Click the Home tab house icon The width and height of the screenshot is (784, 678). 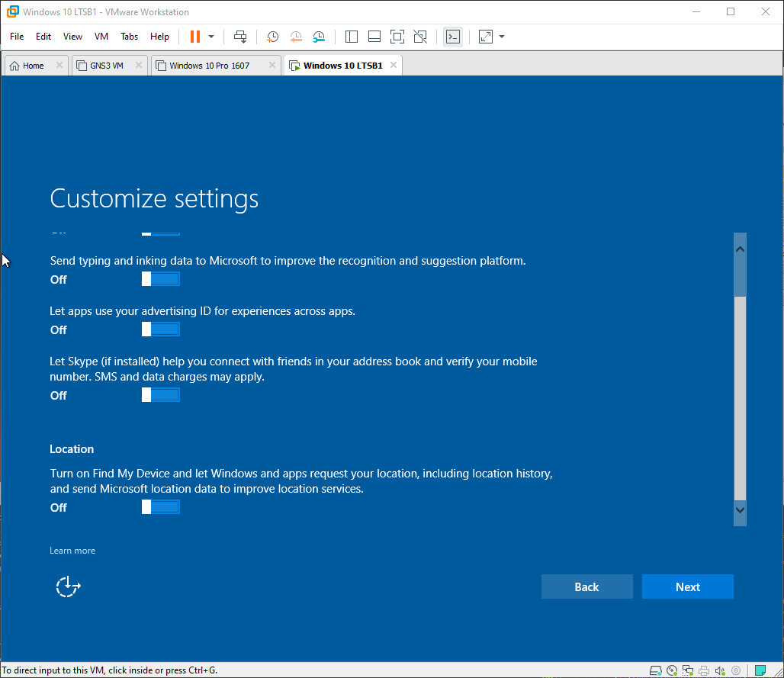[14, 66]
